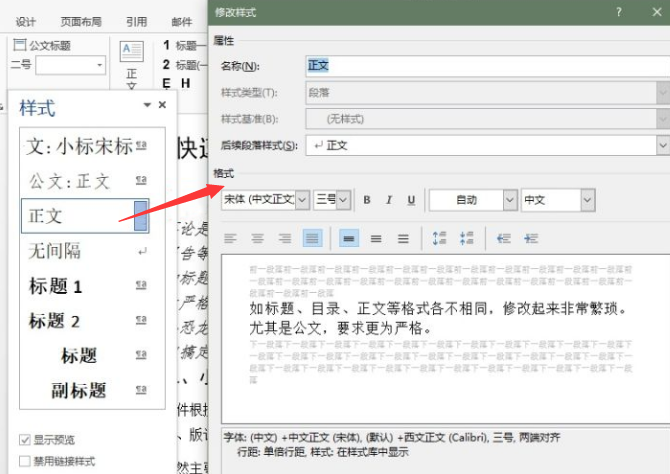Toggle Italic formatting button
Viewport: 670px width, 474px height.
389,200
